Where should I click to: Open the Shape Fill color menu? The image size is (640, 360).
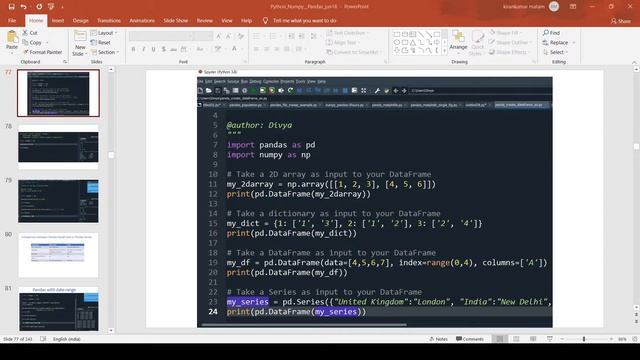507,33
